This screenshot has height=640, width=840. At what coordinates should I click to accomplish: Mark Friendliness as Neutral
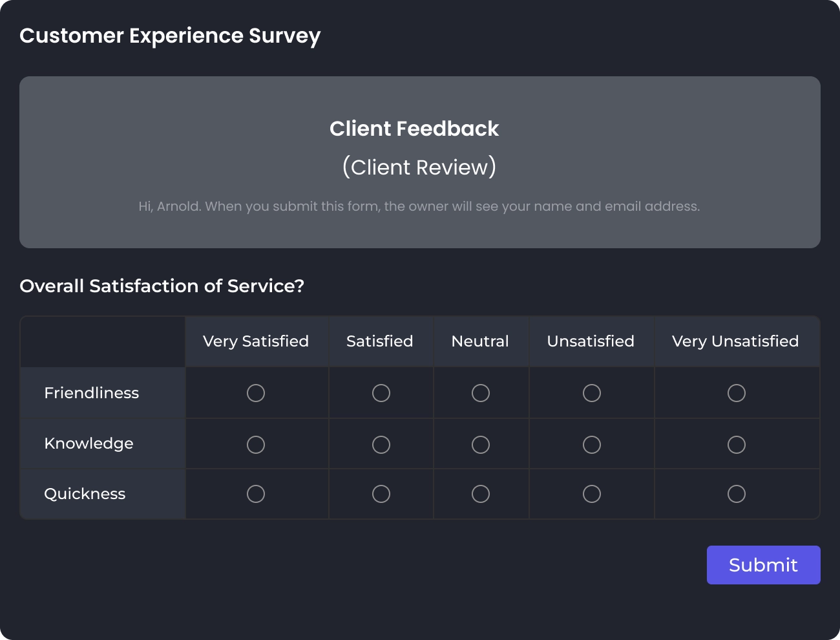[x=481, y=393]
